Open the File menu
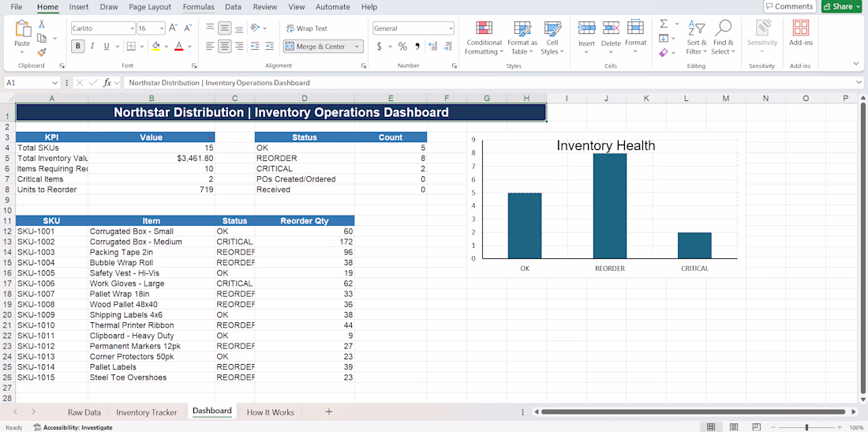868x432 pixels. coord(17,7)
